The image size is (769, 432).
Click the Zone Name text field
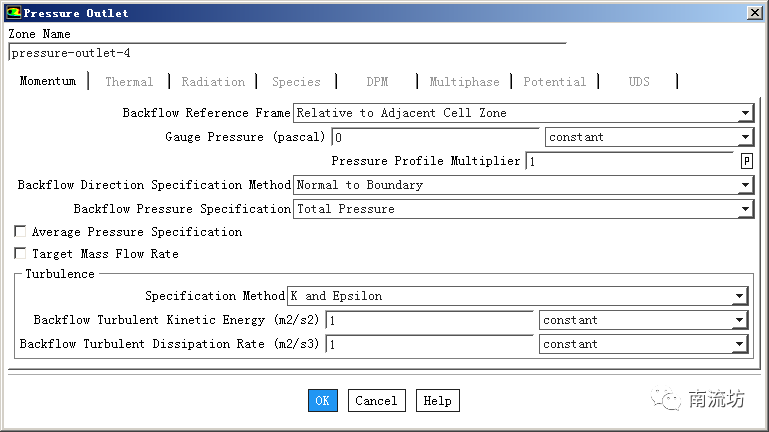[x=285, y=54]
